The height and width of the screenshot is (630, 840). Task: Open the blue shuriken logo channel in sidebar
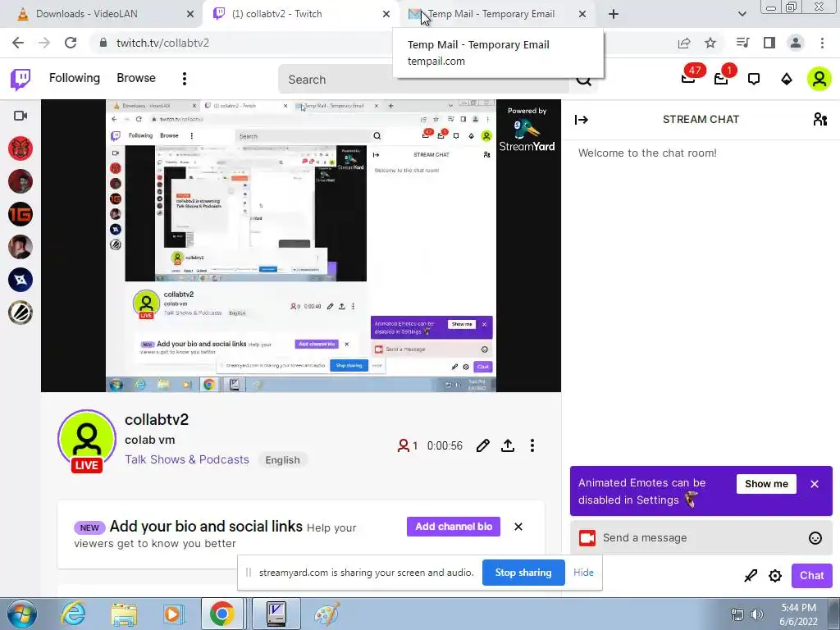(x=21, y=280)
